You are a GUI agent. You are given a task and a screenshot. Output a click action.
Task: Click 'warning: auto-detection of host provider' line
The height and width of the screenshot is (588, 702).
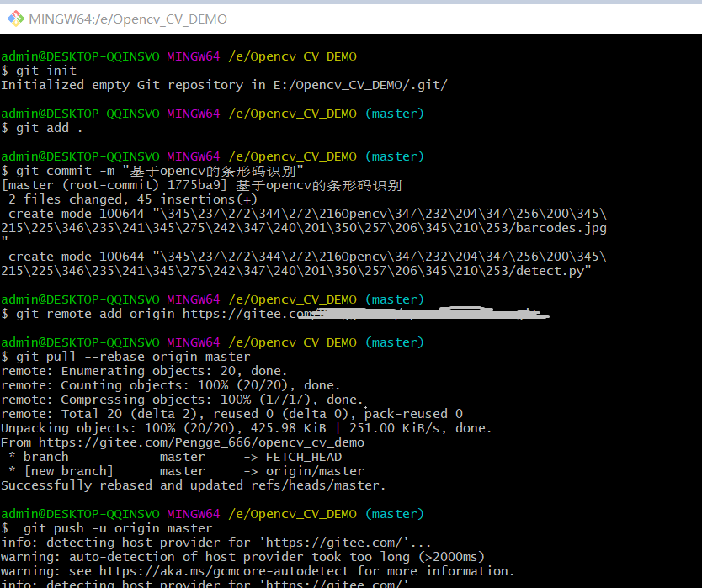[x=243, y=558]
